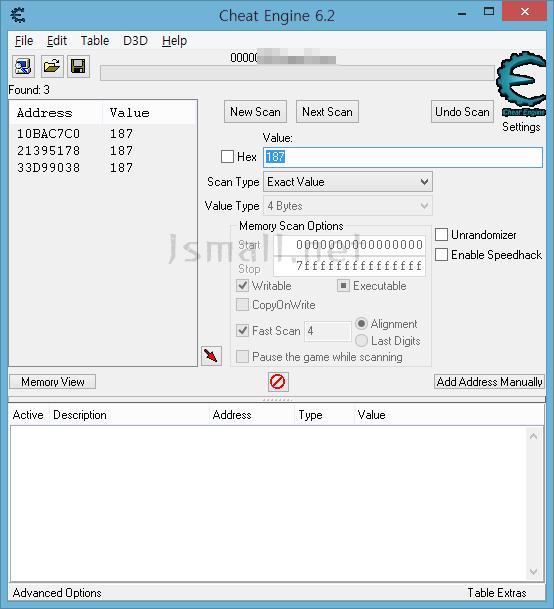Click the address table scroll down arrow
Image resolution: width=554 pixels, height=609 pixels.
(533, 572)
